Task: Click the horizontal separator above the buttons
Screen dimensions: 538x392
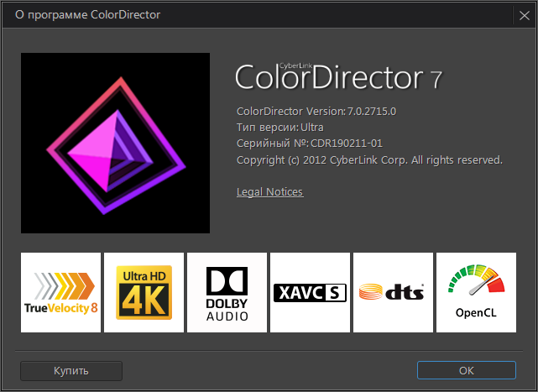Action: click(269, 348)
